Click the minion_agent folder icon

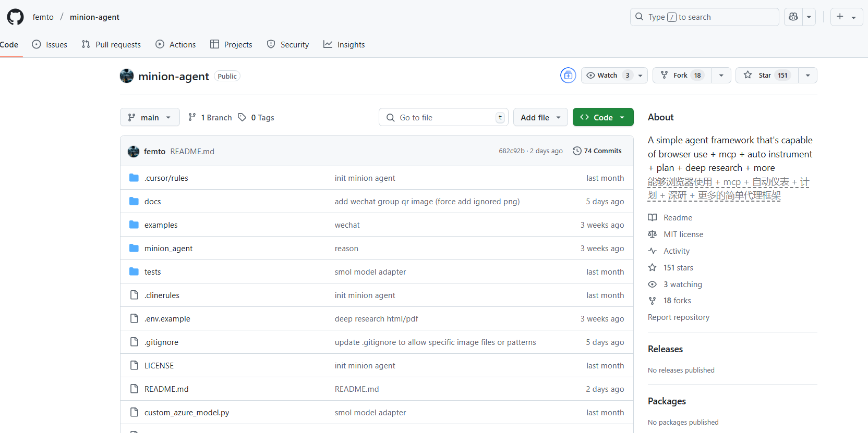tap(134, 248)
